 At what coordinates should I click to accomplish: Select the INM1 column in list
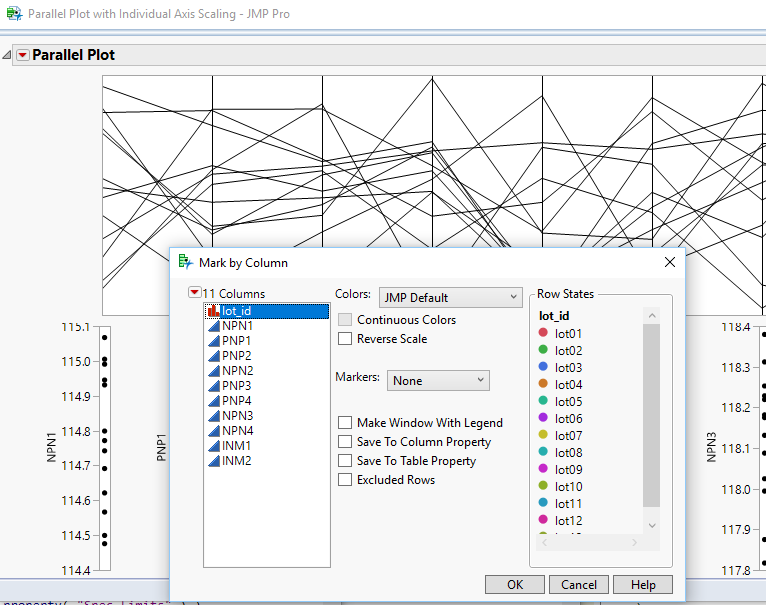click(x=267, y=446)
